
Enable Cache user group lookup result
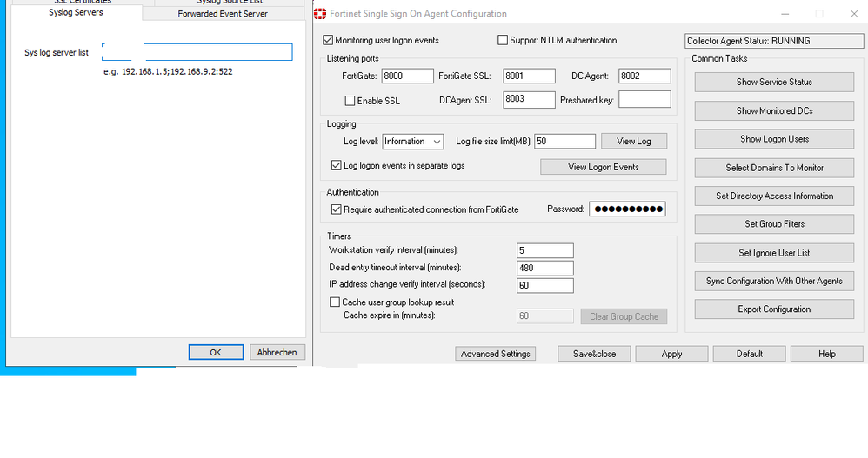(x=334, y=302)
